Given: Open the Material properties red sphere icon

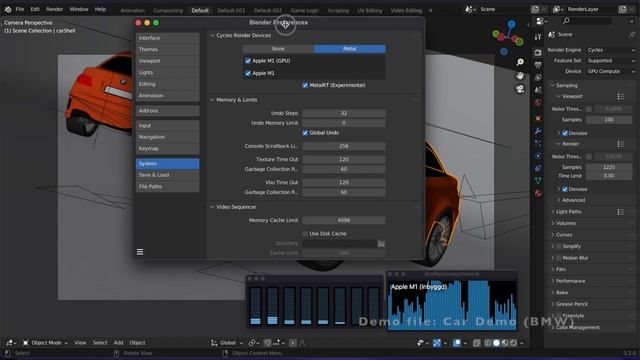Looking at the screenshot, I should pos(538,193).
